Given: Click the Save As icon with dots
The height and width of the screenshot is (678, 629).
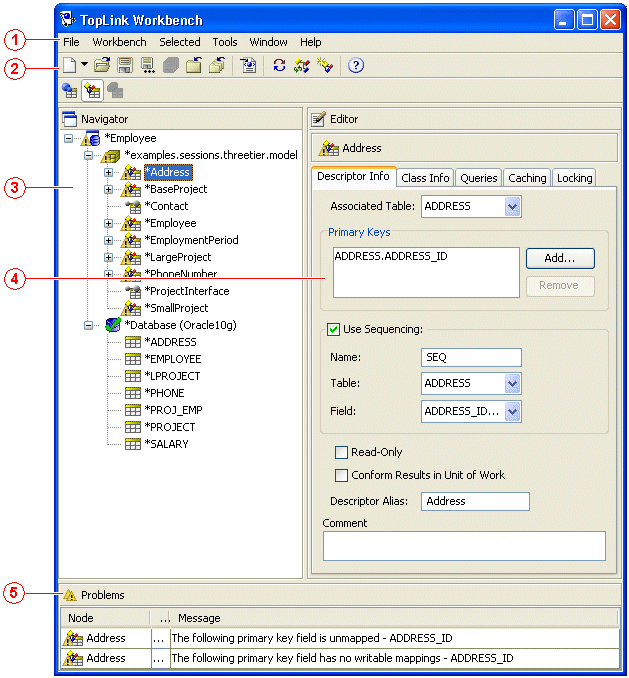Looking at the screenshot, I should click(147, 65).
